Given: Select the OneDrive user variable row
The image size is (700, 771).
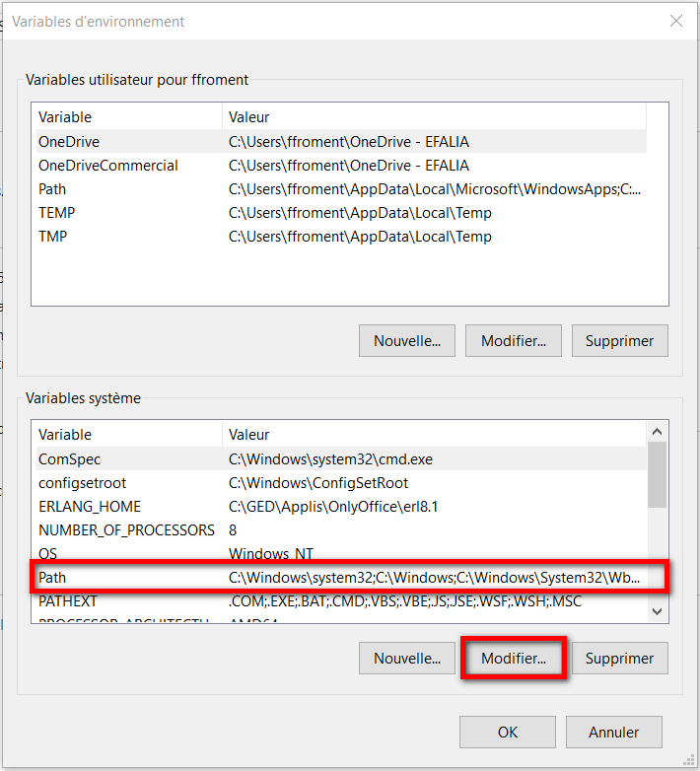Looking at the screenshot, I should [69, 142].
